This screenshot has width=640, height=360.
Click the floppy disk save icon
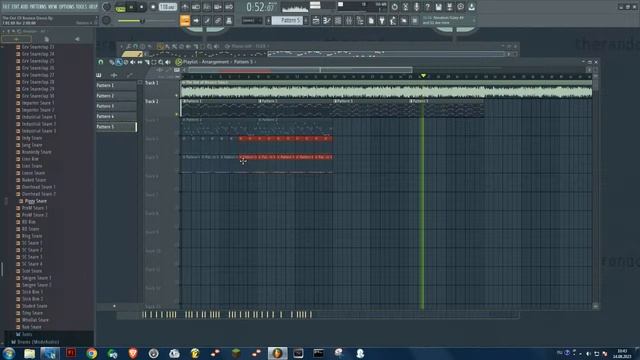(x=438, y=7)
